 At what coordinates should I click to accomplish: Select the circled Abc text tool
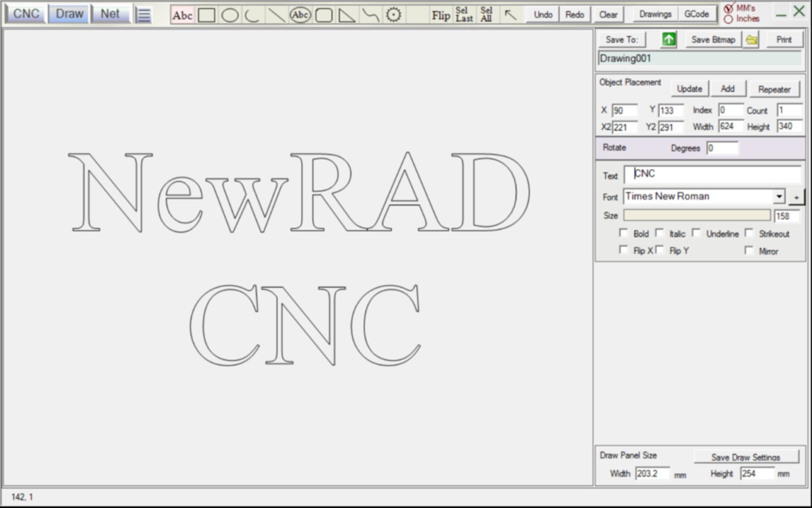300,16
